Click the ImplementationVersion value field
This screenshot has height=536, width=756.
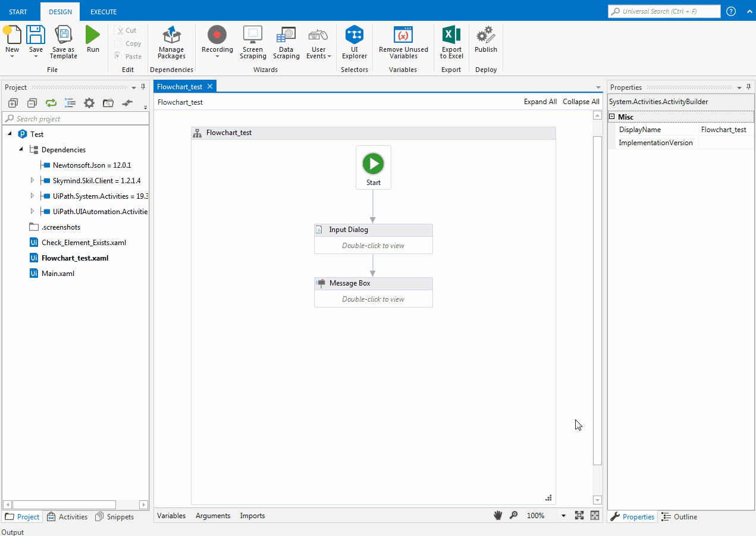(726, 143)
